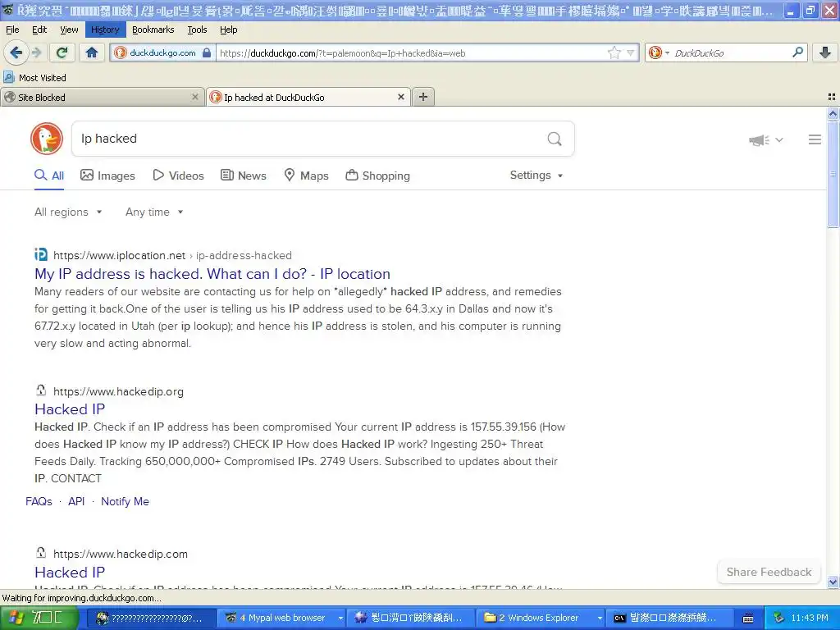Open Hacked IP result from hackedip.com

70,572
